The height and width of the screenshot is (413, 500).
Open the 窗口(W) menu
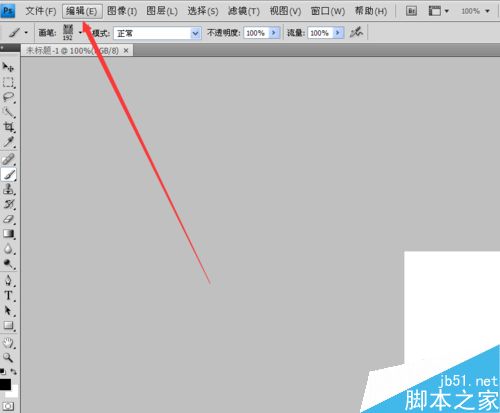click(328, 11)
